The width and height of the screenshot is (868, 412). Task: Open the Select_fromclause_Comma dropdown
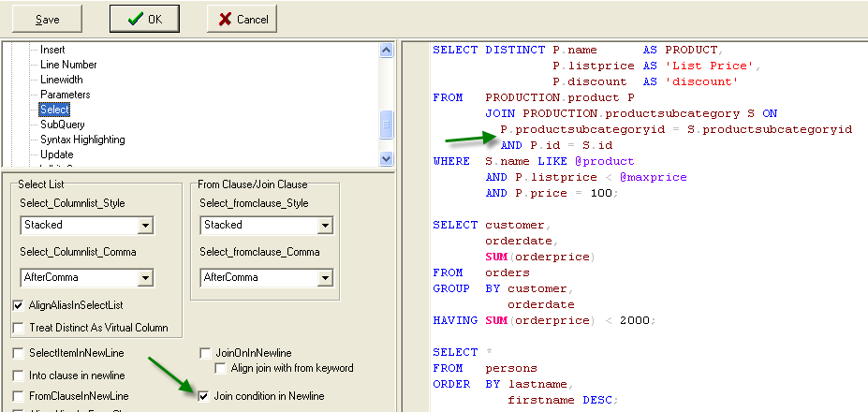click(x=325, y=277)
